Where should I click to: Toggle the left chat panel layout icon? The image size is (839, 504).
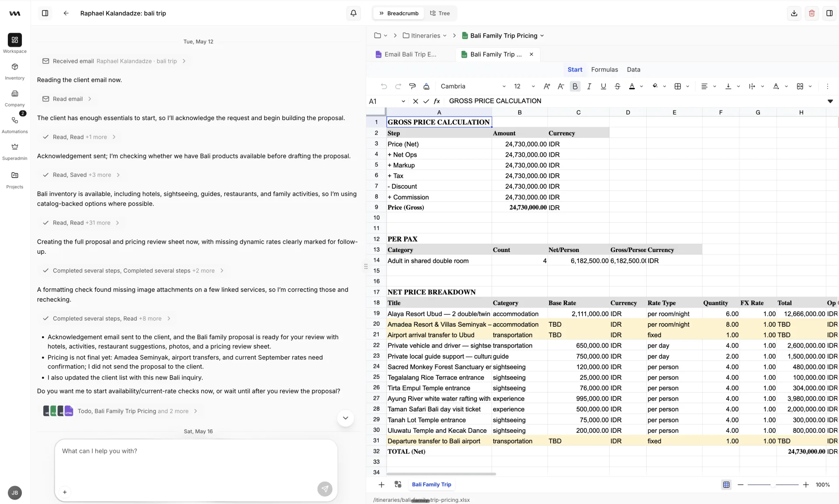click(x=45, y=13)
